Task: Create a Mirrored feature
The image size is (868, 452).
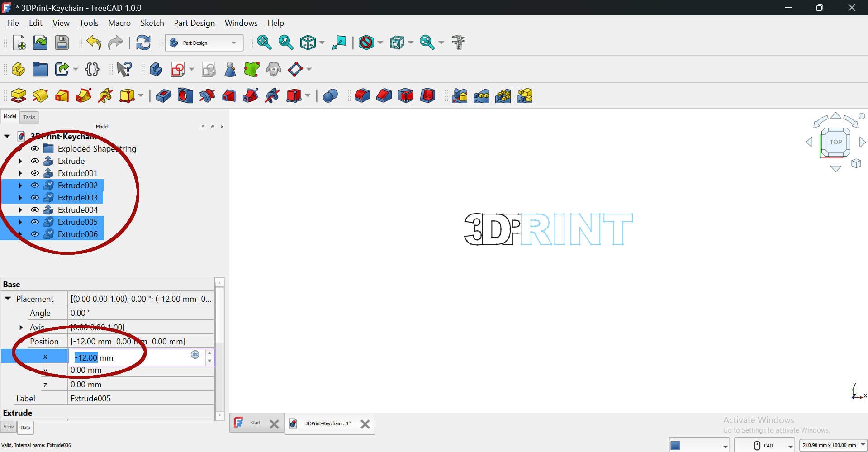Action: 460,95
